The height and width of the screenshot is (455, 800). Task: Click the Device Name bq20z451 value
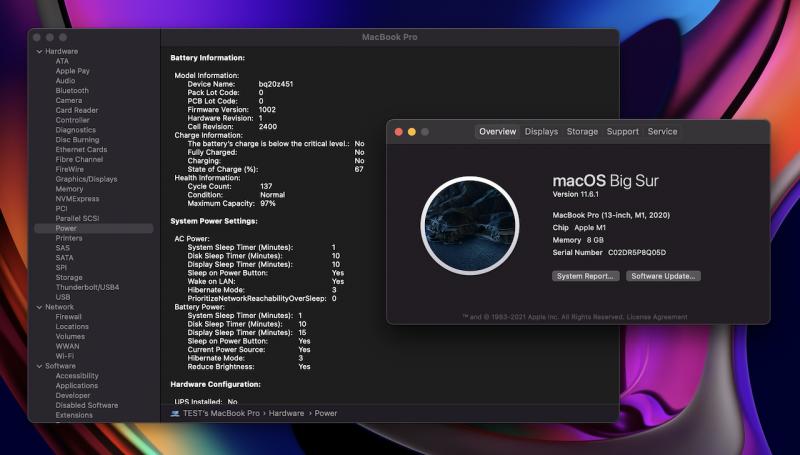pyautogui.click(x=276, y=84)
